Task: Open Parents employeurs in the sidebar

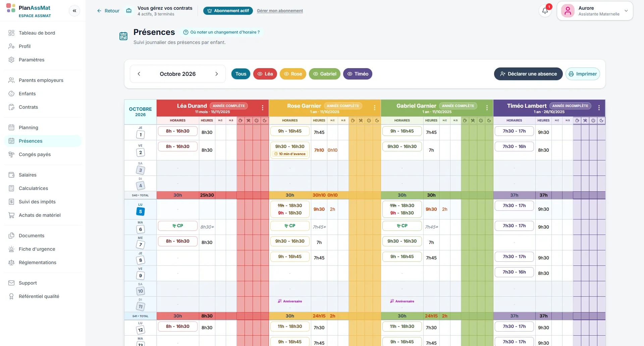Action: click(x=43, y=80)
